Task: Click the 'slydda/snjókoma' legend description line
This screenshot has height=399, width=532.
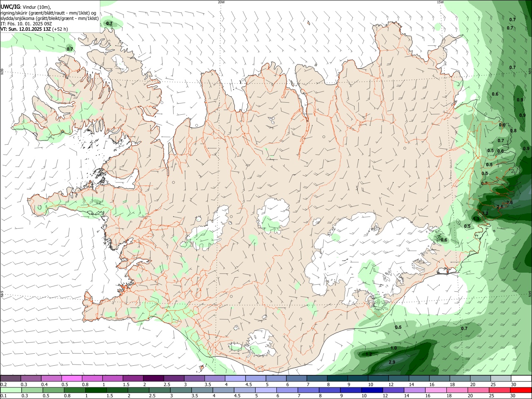Action: 49,18
